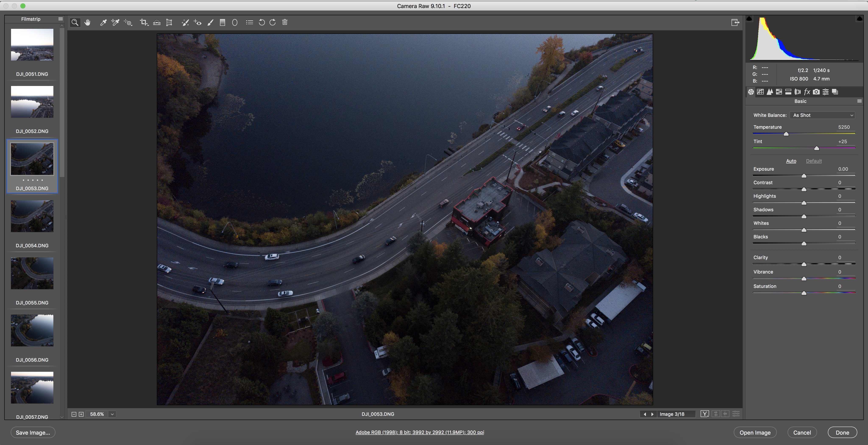Copy current settings to Before
868x445 pixels.
click(725, 414)
